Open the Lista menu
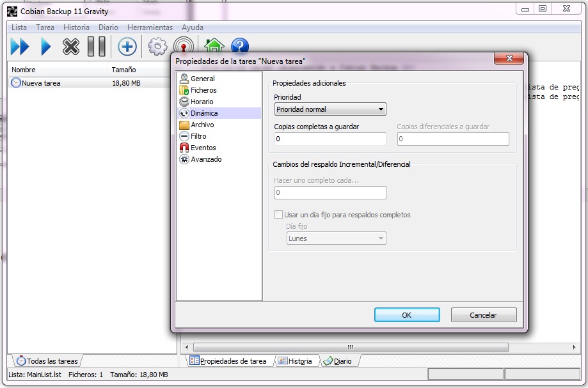The image size is (588, 388). click(19, 27)
